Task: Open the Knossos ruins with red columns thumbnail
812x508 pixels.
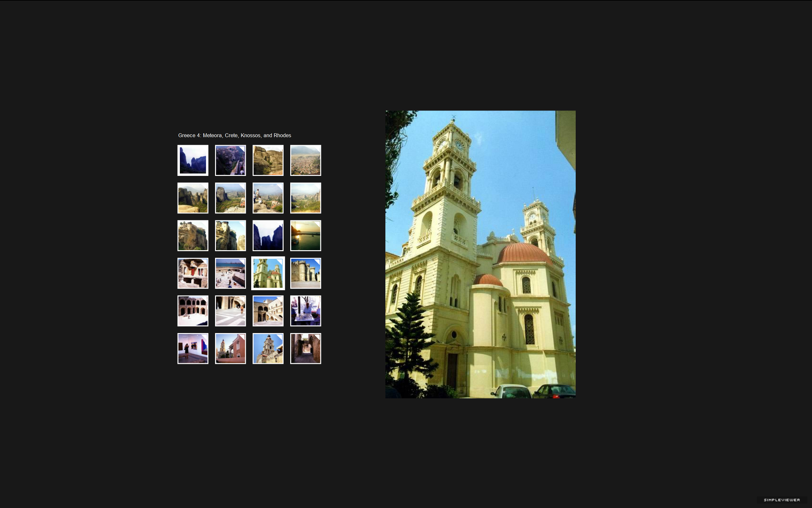Action: click(193, 273)
